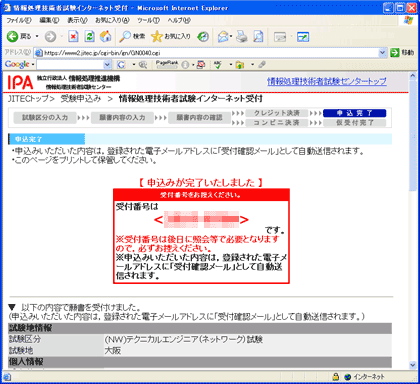Click the Messenger icon at toolbar end
Screen dimensions: 420x384
[303, 37]
